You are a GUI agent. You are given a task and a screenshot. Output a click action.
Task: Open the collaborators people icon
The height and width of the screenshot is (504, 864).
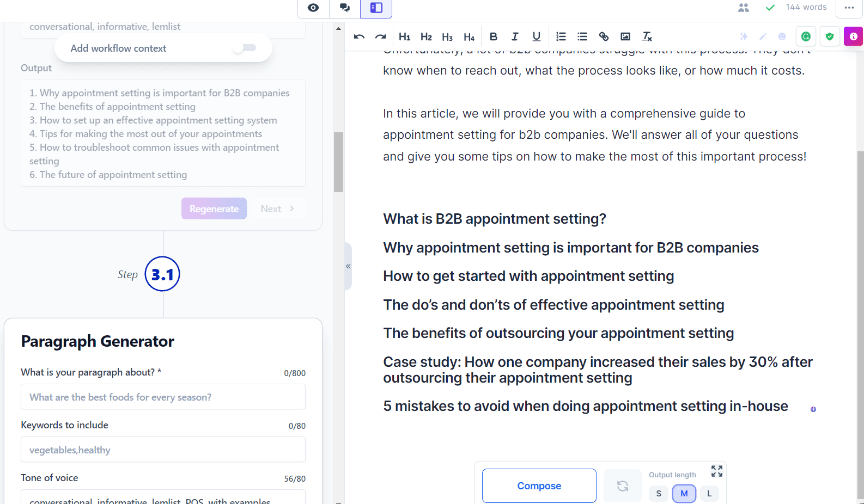[744, 8]
